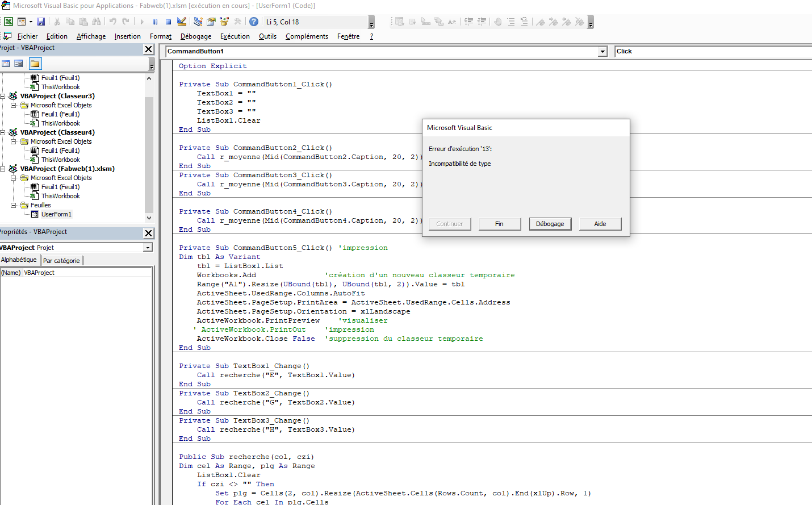Click the Toolbox wrench icon
The image size is (812, 505).
237,22
